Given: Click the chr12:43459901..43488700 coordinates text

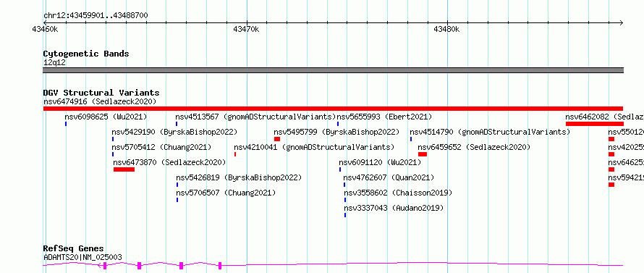Looking at the screenshot, I should click(x=96, y=16).
